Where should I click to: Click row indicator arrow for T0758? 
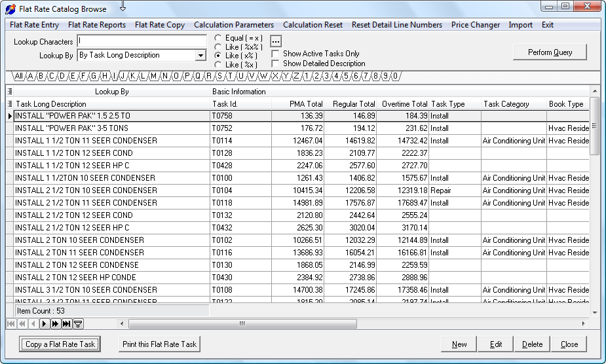(x=10, y=116)
